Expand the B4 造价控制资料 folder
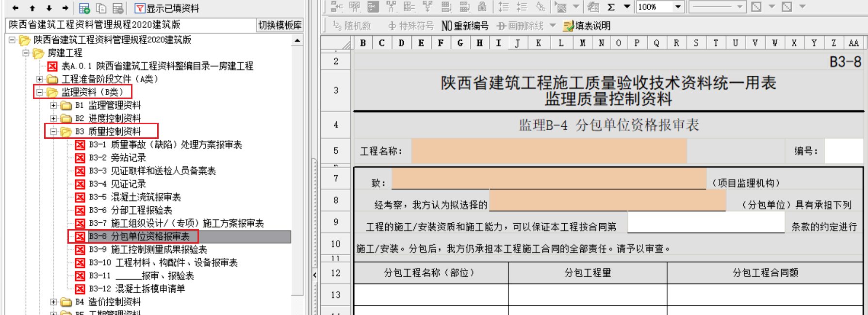868x315 pixels. tap(54, 302)
